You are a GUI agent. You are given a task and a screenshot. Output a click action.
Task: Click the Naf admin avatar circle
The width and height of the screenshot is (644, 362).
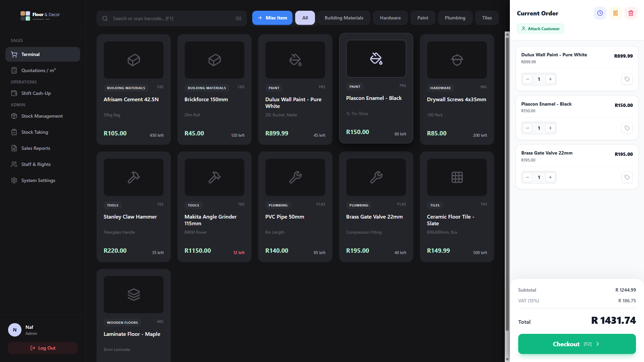14,330
